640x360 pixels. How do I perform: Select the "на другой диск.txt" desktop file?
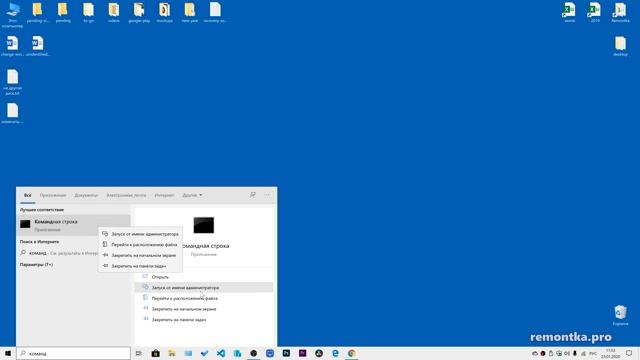12,82
